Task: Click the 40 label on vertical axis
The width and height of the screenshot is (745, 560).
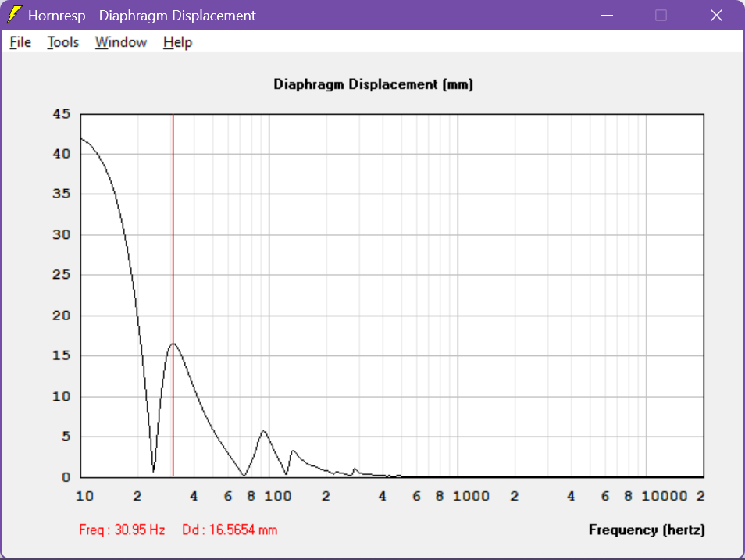Action: pos(61,154)
